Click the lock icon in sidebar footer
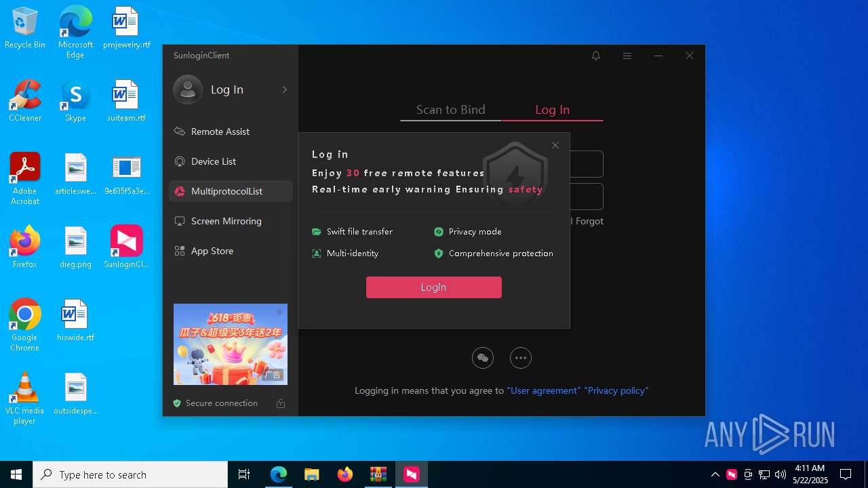This screenshot has width=868, height=488. point(281,403)
